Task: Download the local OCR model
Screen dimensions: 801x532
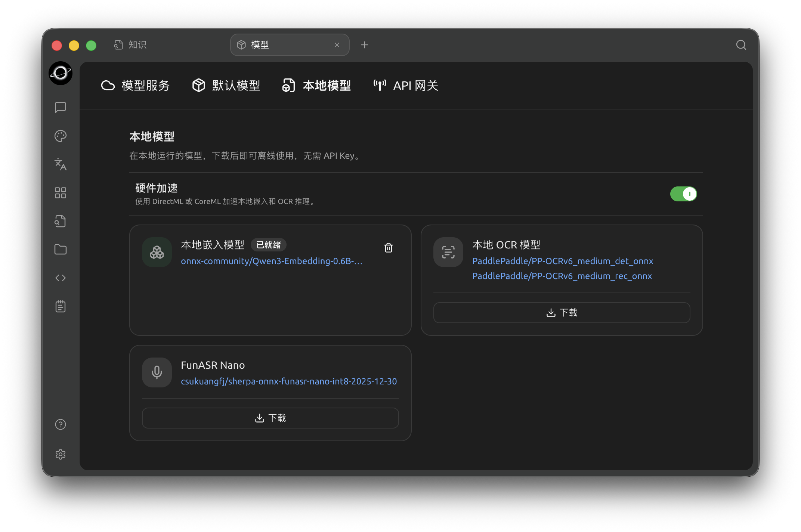Action: (562, 313)
